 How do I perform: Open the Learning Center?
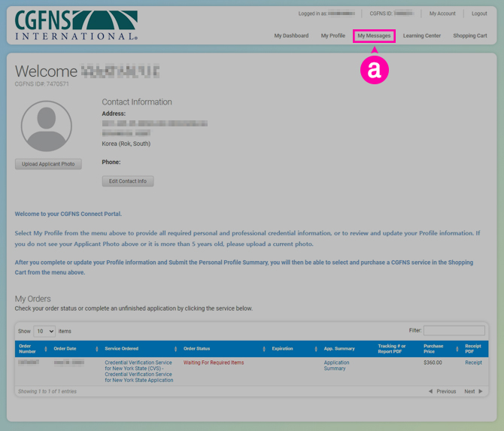(x=422, y=35)
